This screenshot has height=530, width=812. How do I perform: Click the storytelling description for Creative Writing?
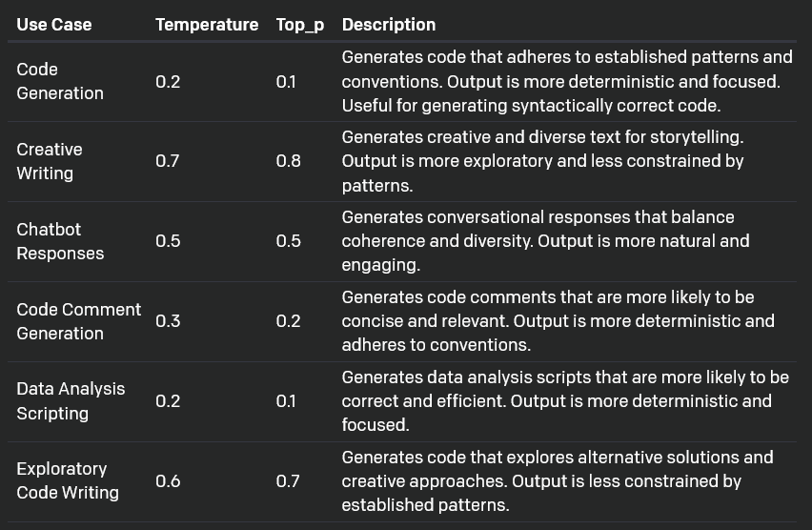click(x=543, y=161)
